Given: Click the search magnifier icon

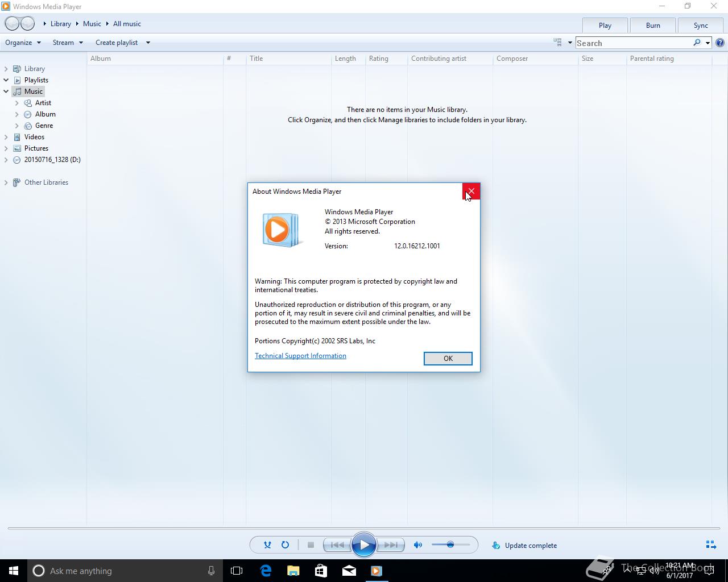Looking at the screenshot, I should (697, 43).
